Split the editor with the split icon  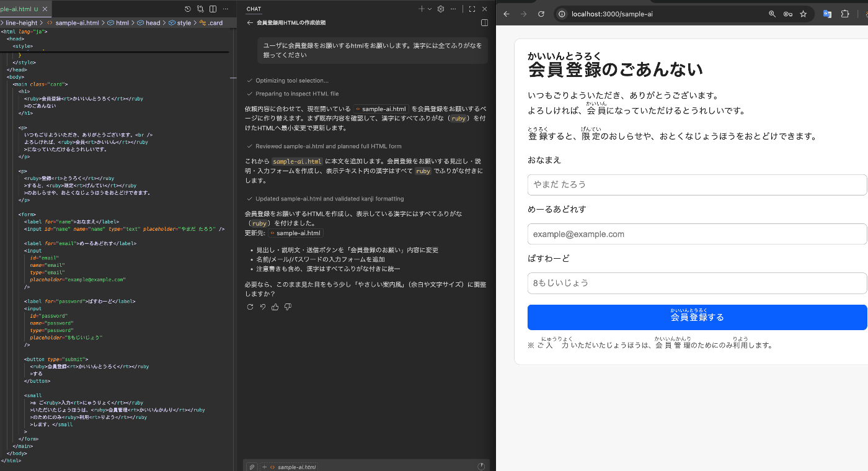coord(213,9)
